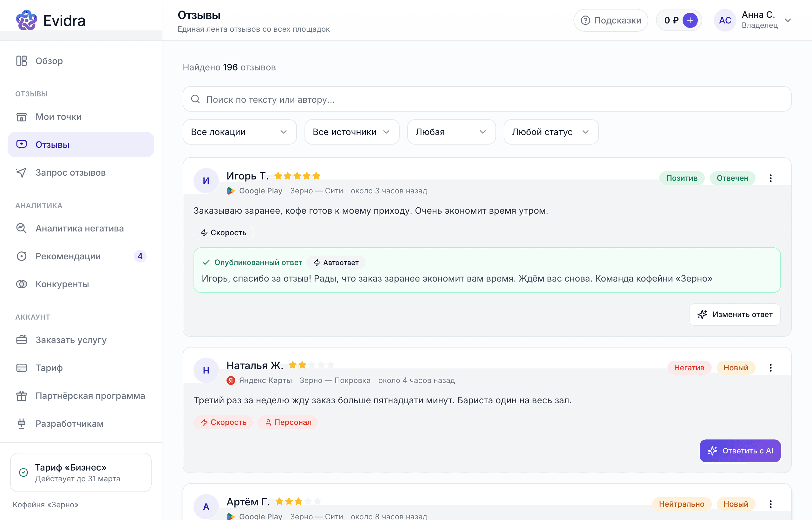
Task: Open the Все локации dropdown
Action: pyautogui.click(x=239, y=132)
